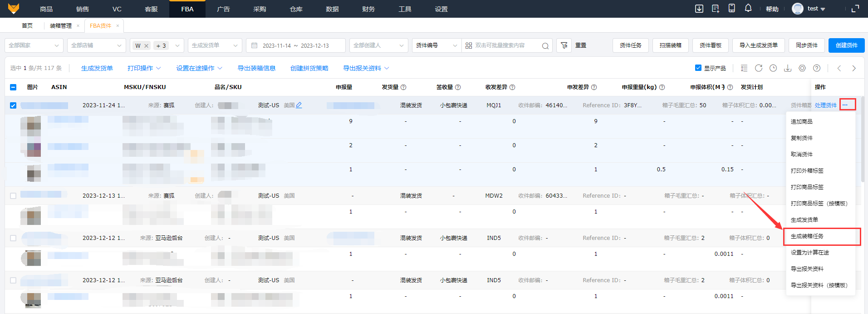The height and width of the screenshot is (314, 868).
Task: Select 生成装箱任务 from the context menu
Action: point(807,236)
